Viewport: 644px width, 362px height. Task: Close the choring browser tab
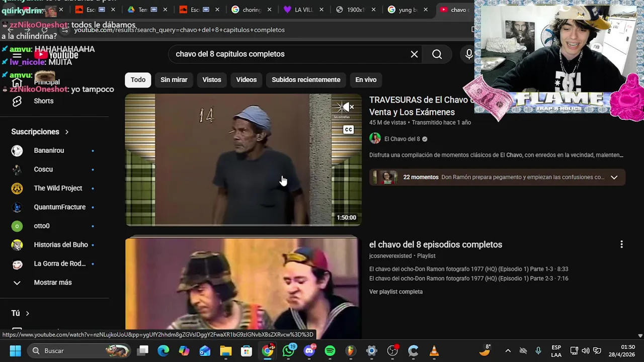click(269, 10)
